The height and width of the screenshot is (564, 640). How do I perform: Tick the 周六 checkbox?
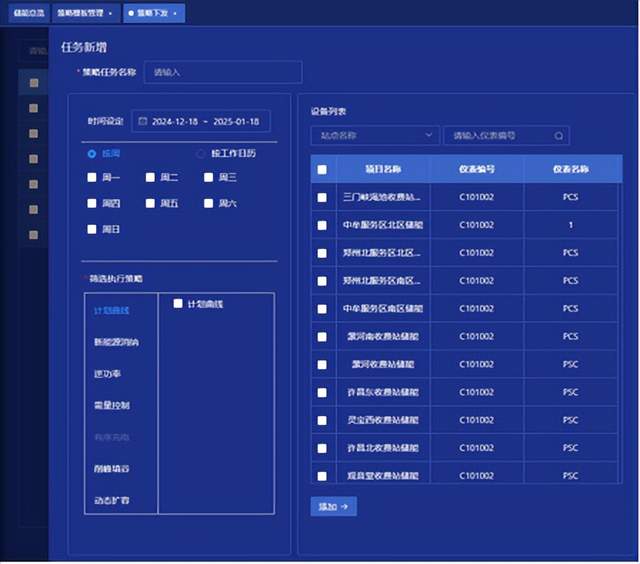click(x=209, y=203)
